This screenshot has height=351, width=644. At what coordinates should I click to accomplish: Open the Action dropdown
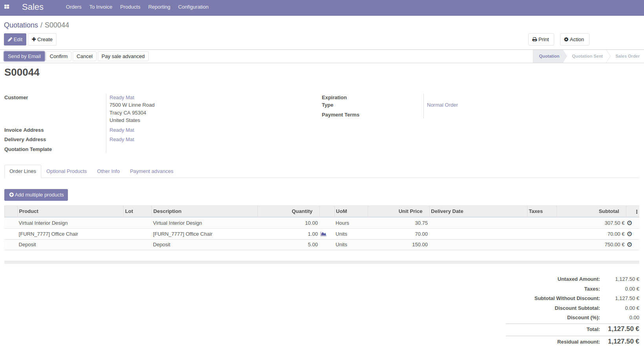pyautogui.click(x=574, y=39)
